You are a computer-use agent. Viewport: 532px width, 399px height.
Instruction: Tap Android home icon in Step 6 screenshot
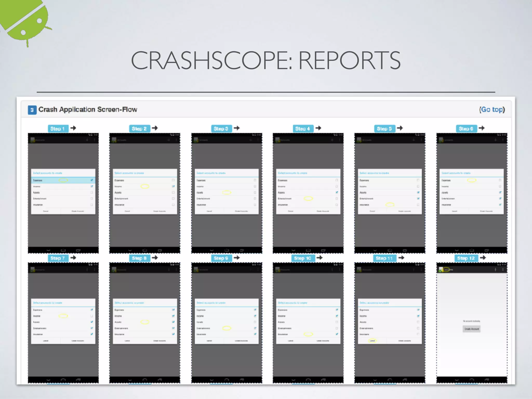tap(472, 250)
